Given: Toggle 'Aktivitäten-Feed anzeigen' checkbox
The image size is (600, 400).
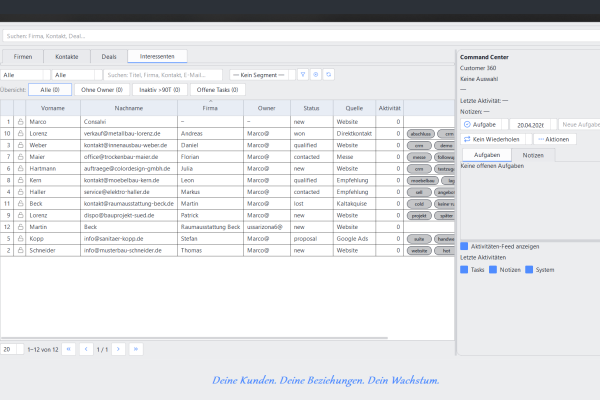Looking at the screenshot, I should 464,246.
